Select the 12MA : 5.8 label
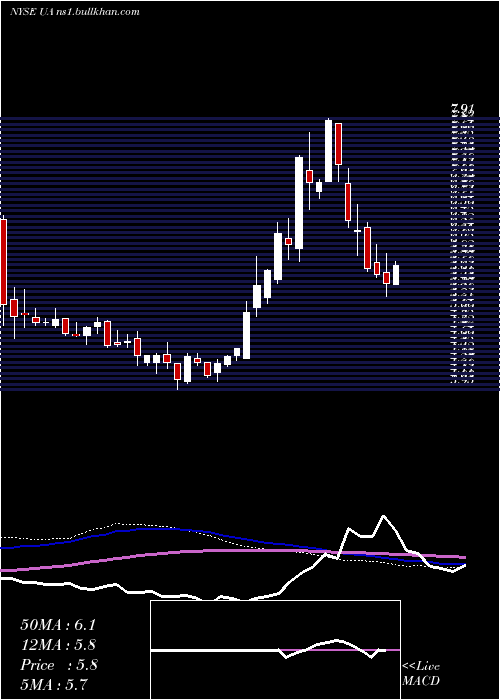 tap(58, 645)
